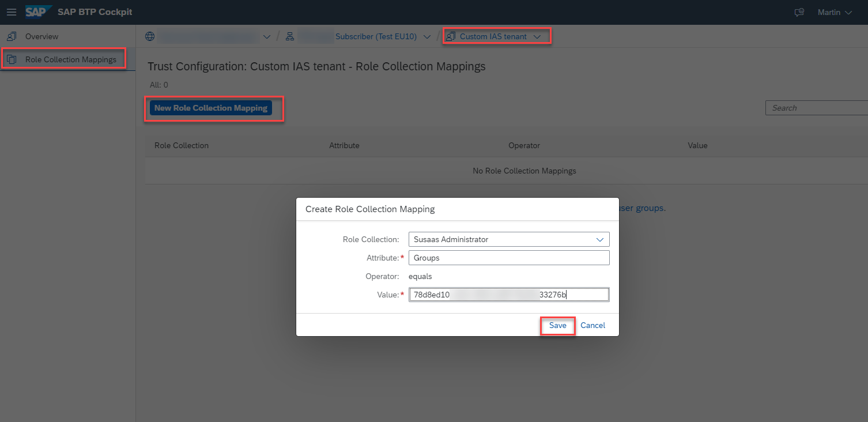This screenshot has height=422, width=868.
Task: Open the Martin user menu
Action: (x=835, y=12)
